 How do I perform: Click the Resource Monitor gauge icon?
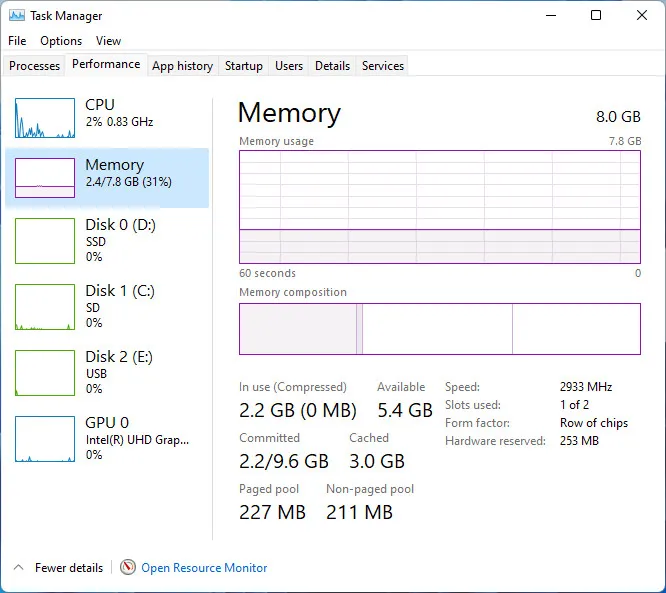tap(128, 567)
